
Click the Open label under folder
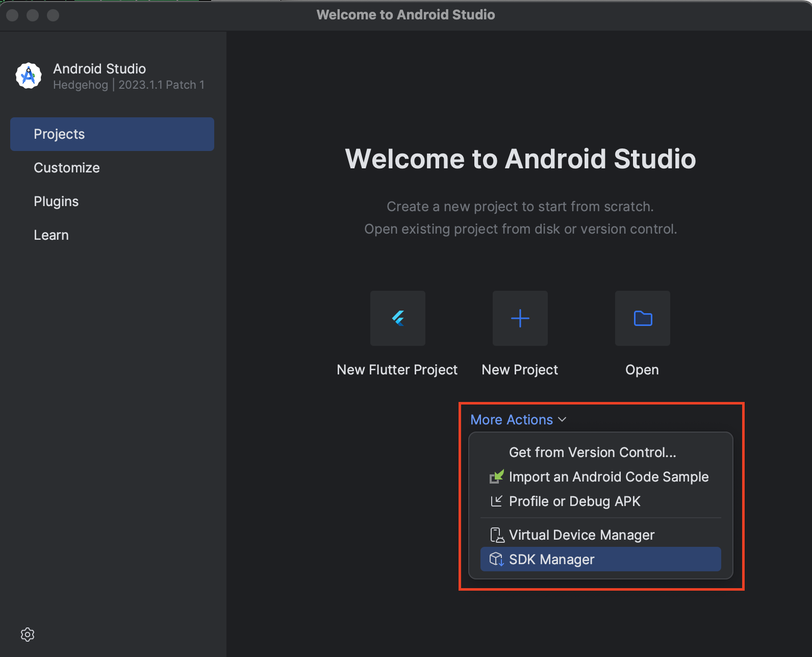tap(642, 370)
